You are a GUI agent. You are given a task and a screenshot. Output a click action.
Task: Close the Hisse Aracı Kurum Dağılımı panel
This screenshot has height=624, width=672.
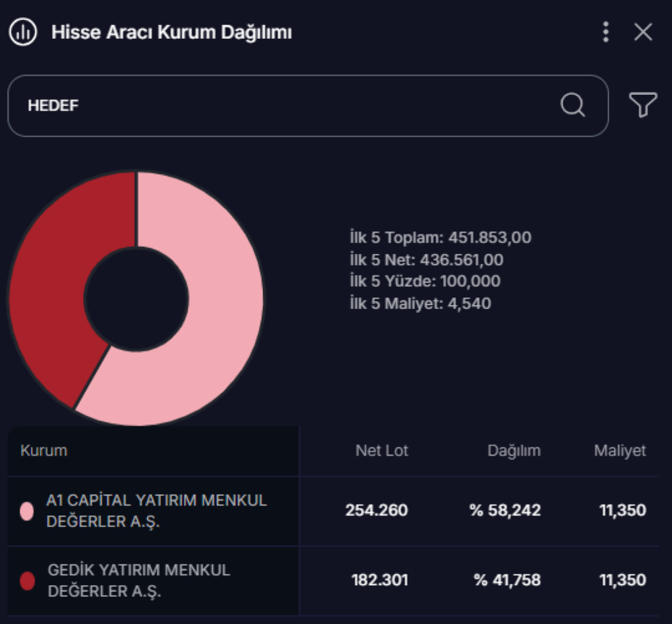(643, 32)
